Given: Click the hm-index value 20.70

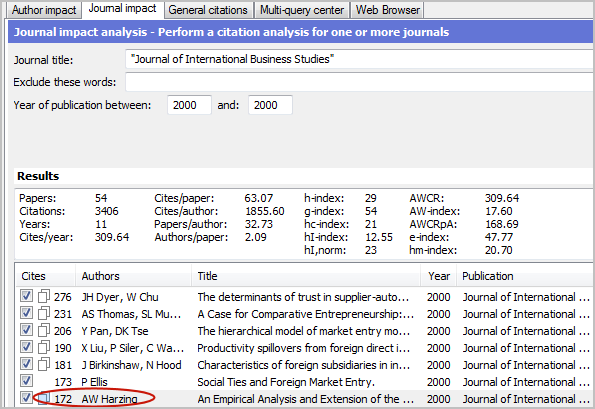Looking at the screenshot, I should pyautogui.click(x=499, y=250).
